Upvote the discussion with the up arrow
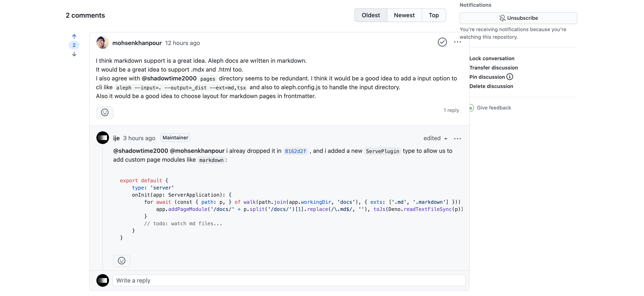Viewport: 644px width, 296px height. pos(74,36)
